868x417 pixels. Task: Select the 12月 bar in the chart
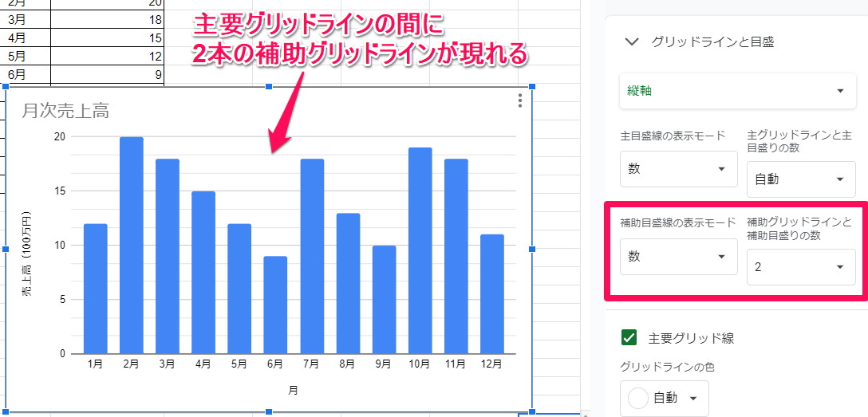492,293
